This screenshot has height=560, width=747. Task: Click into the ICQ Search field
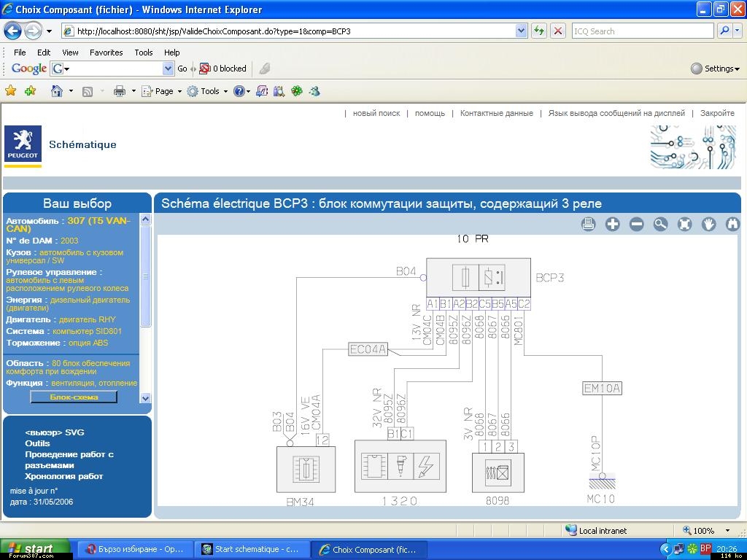pyautogui.click(x=643, y=31)
